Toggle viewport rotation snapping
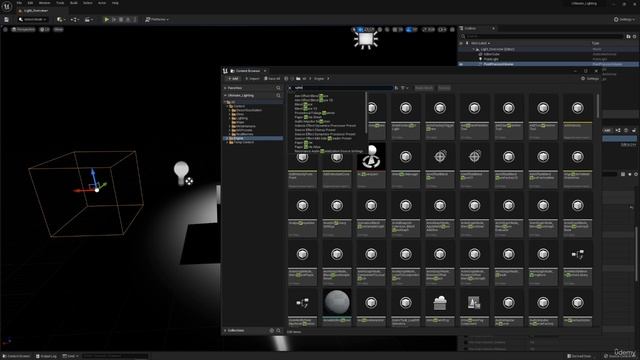Screen dimensions: 640x360 click(409, 29)
